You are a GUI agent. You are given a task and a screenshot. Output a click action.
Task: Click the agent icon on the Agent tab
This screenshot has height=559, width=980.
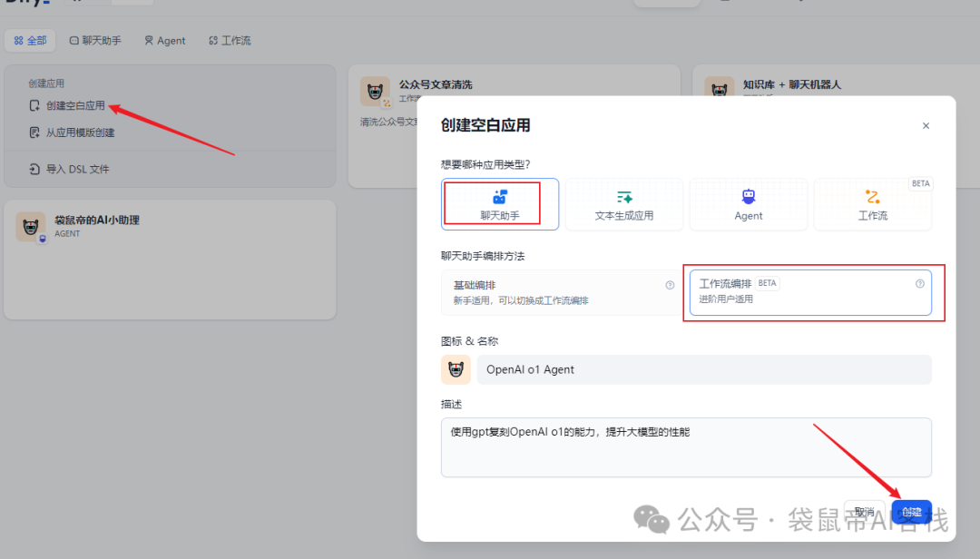click(149, 41)
